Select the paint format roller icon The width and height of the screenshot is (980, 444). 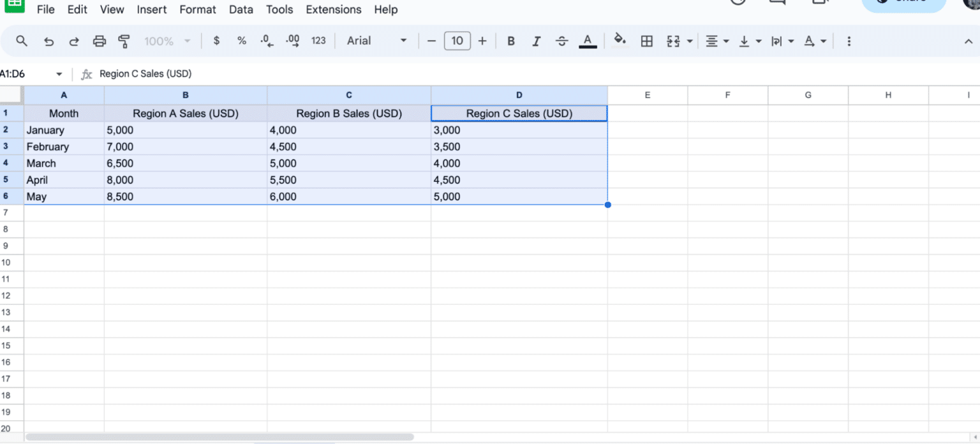click(124, 41)
